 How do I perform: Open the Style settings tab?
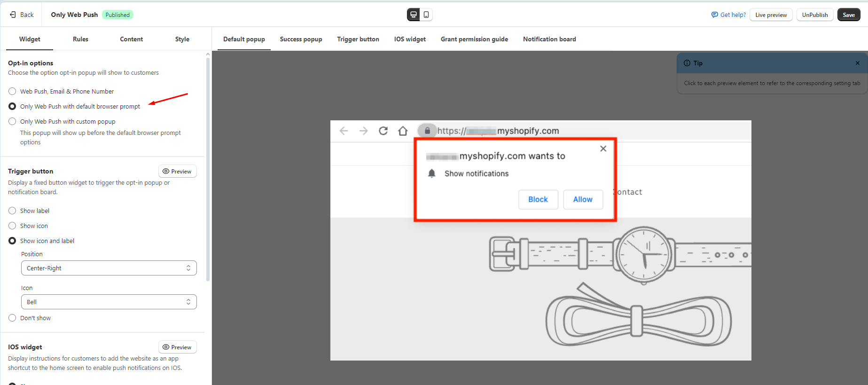[x=182, y=39]
